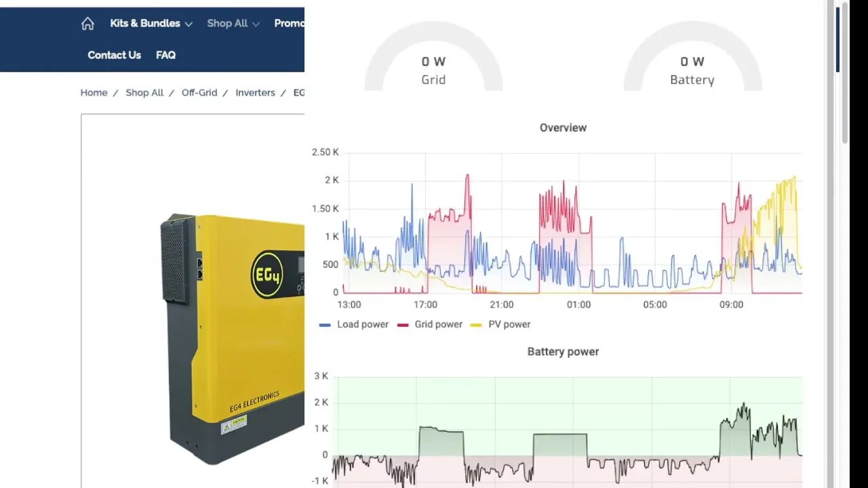This screenshot has width=868, height=488.
Task: Click the dashboard vertical scrollbar
Action: pyautogui.click(x=845, y=73)
